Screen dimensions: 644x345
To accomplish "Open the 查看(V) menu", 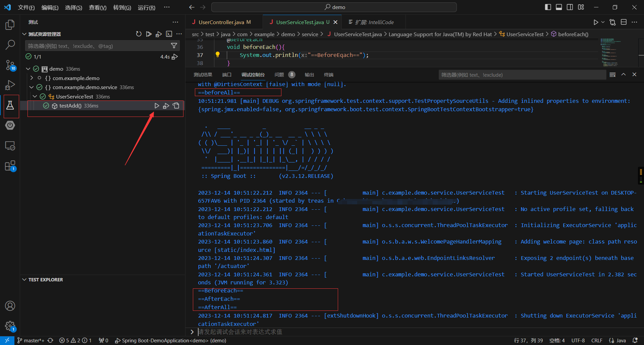I will click(98, 7).
